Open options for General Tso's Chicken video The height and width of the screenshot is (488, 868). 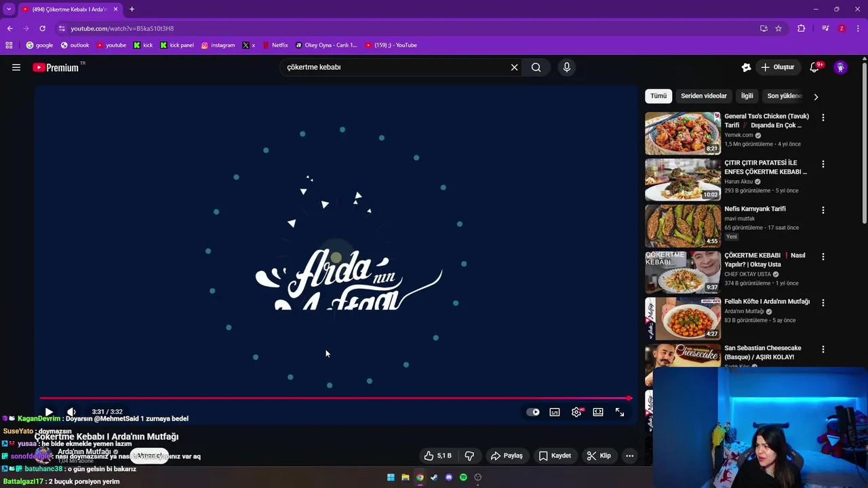tap(823, 117)
